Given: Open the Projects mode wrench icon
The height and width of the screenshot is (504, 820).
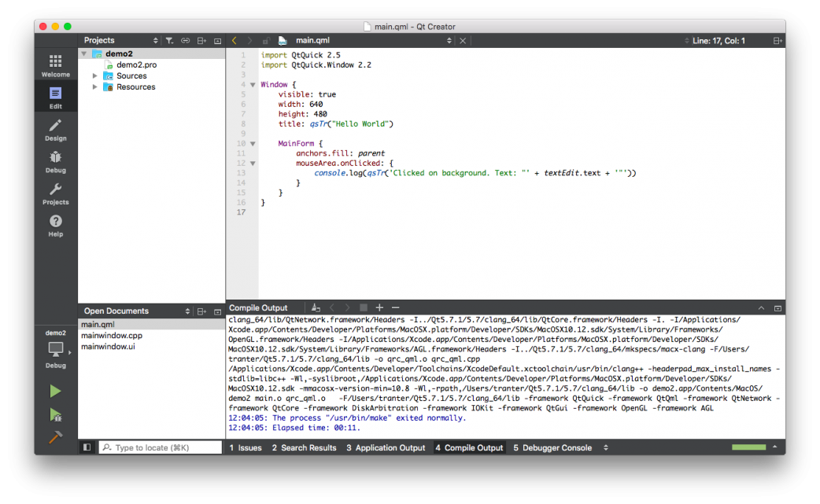Looking at the screenshot, I should [55, 193].
